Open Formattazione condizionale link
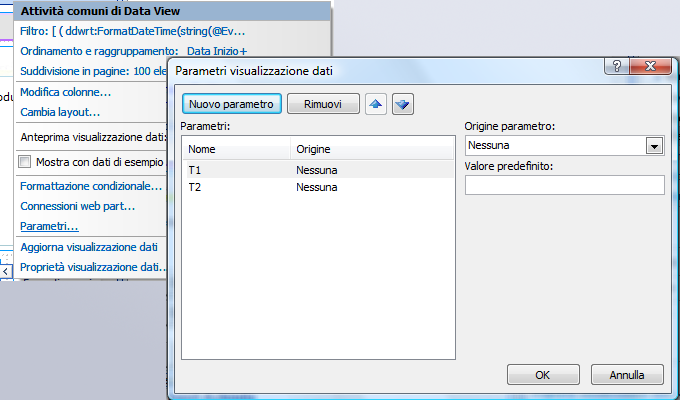The height and width of the screenshot is (400, 680). coord(91,186)
